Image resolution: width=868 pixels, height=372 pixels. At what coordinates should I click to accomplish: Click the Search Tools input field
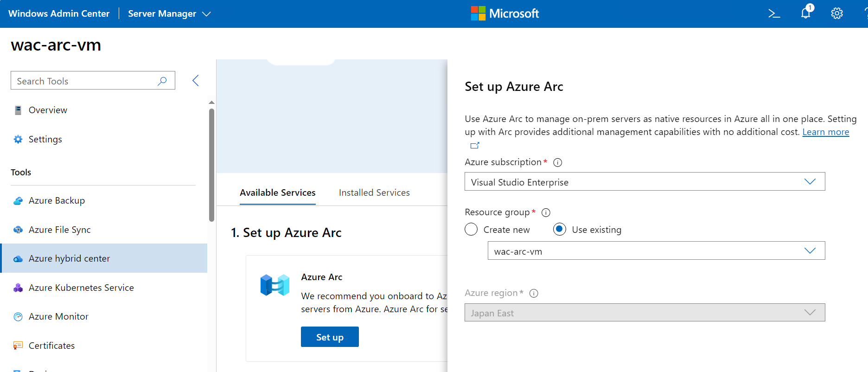93,80
